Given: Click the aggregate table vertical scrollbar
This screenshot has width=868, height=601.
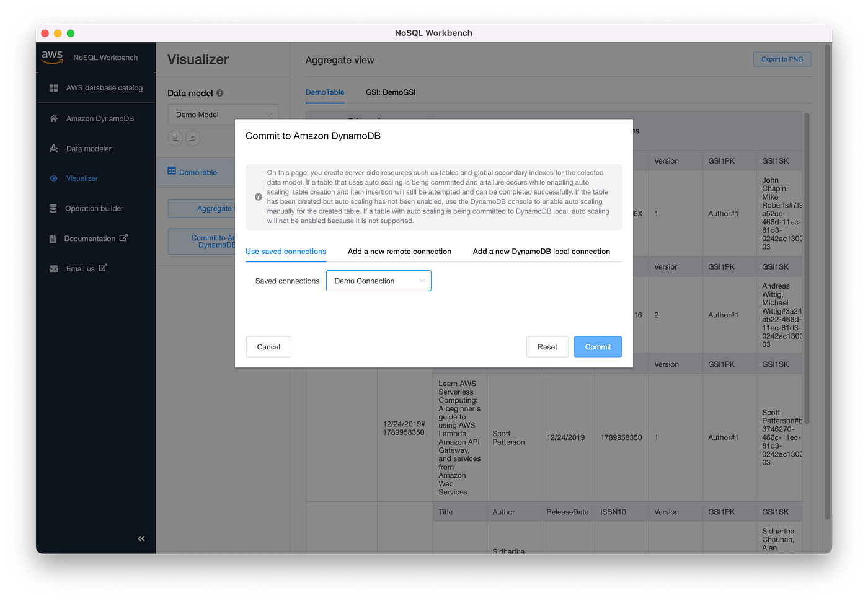Looking at the screenshot, I should 807,269.
